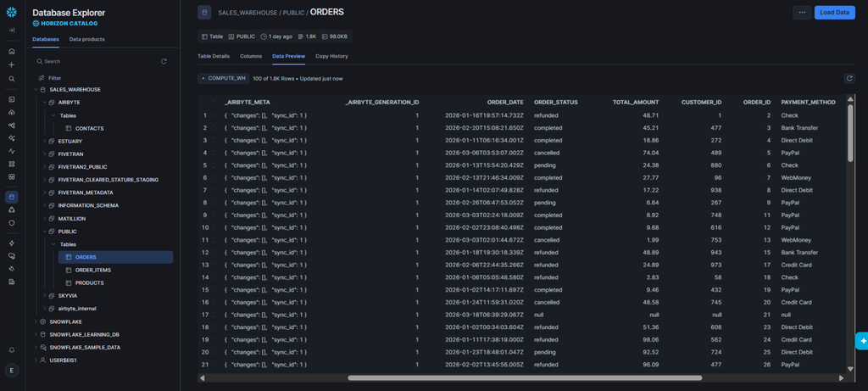Click the blue assistant sparkle button

tap(862, 341)
